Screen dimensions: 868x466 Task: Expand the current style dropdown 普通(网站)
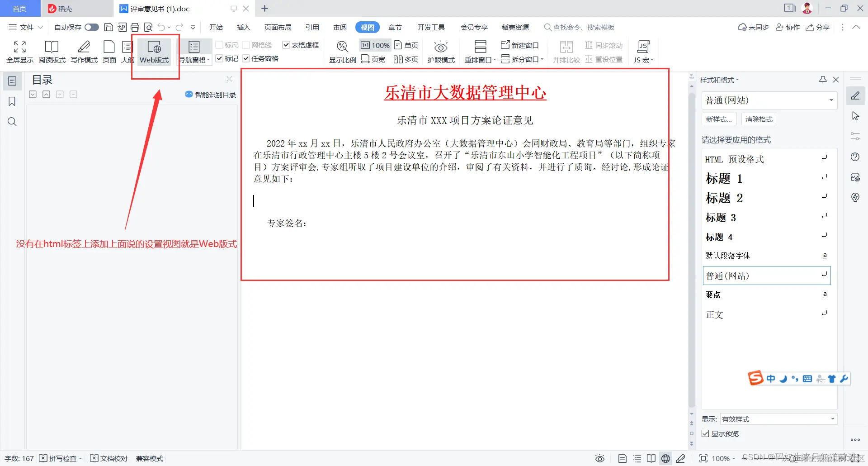(x=831, y=100)
